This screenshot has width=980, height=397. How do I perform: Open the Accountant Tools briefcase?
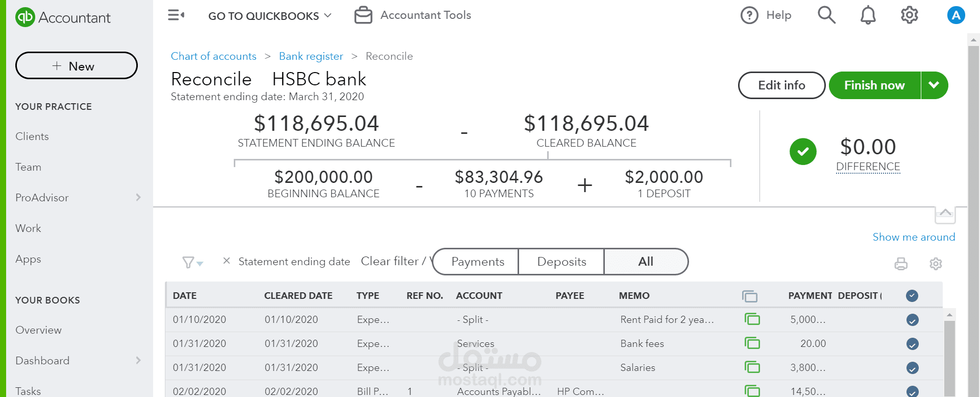point(363,15)
